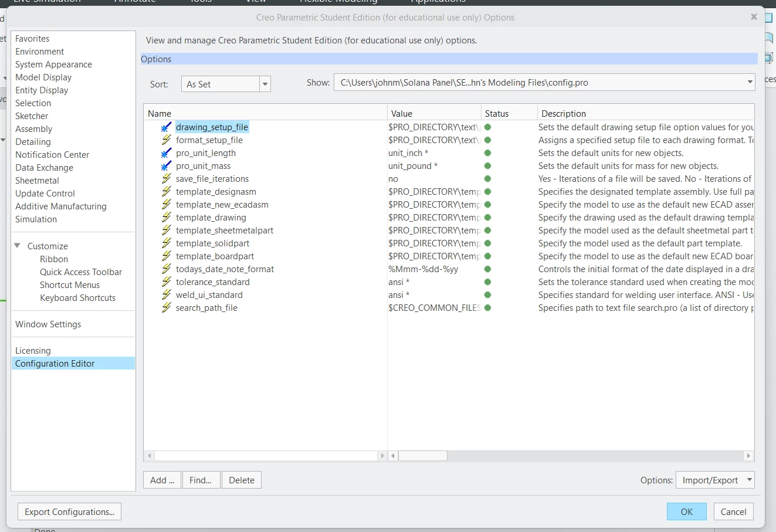Click the wand icon beside drawing_setup_file
Image resolution: width=776 pixels, height=532 pixels.
[x=167, y=127]
